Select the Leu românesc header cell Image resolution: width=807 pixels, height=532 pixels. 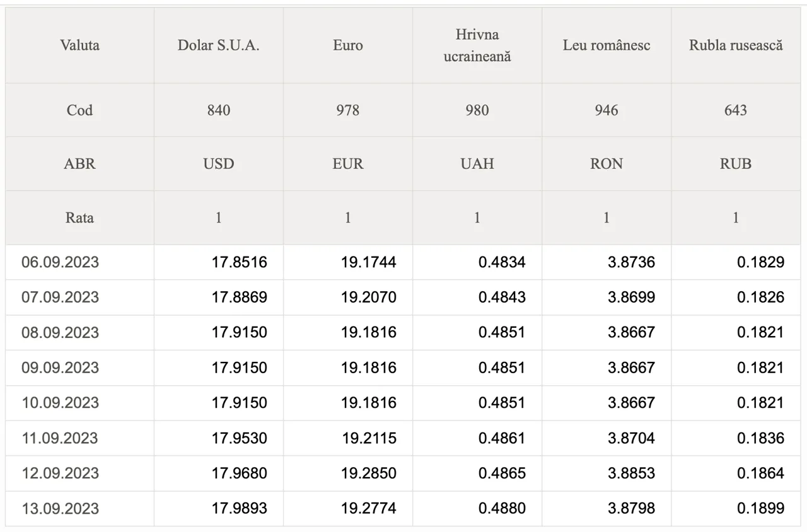pos(606,45)
